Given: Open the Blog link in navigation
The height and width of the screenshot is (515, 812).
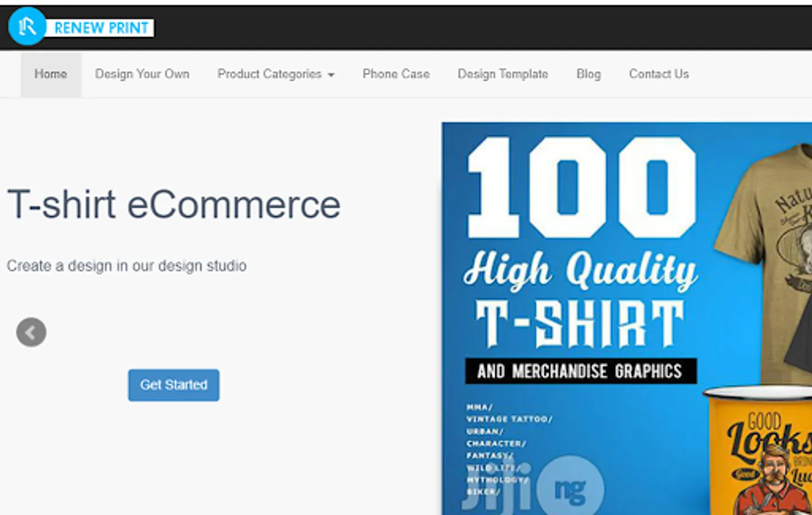Looking at the screenshot, I should [589, 74].
